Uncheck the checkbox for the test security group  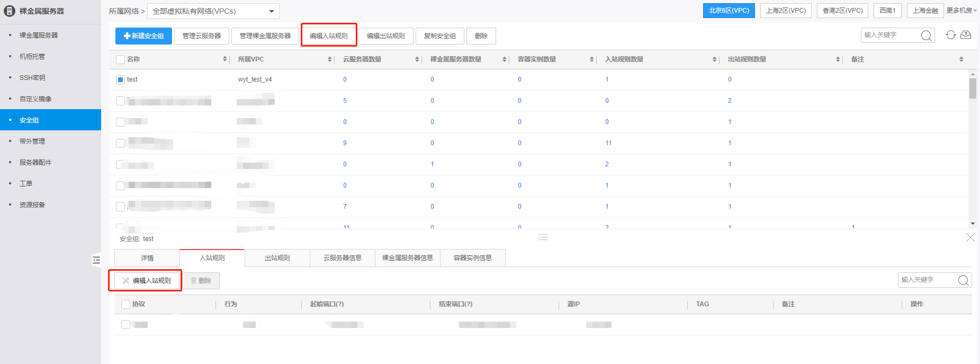pyautogui.click(x=120, y=79)
